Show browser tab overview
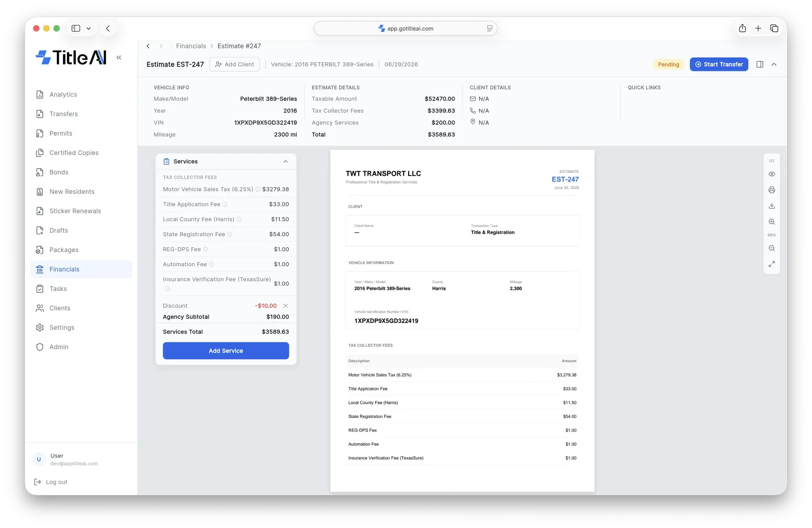The image size is (812, 528). 774,28
